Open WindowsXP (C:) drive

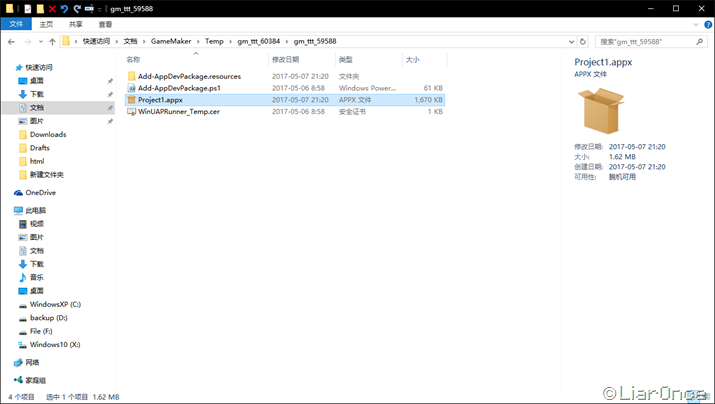55,304
